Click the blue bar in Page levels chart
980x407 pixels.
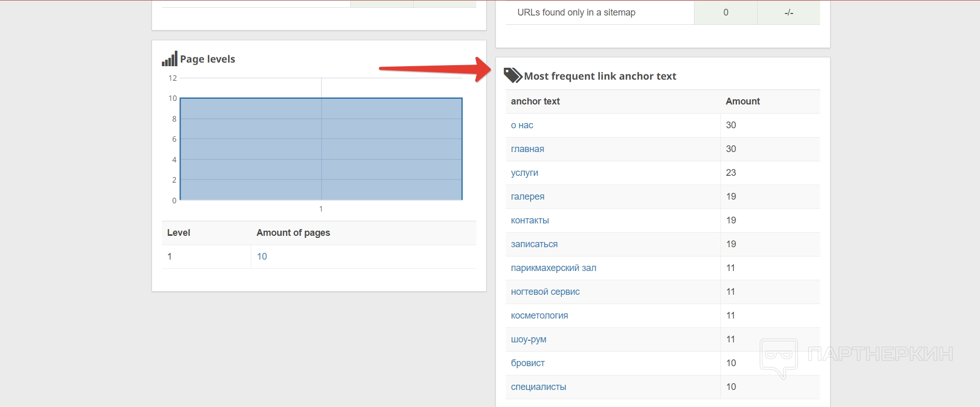[x=321, y=149]
